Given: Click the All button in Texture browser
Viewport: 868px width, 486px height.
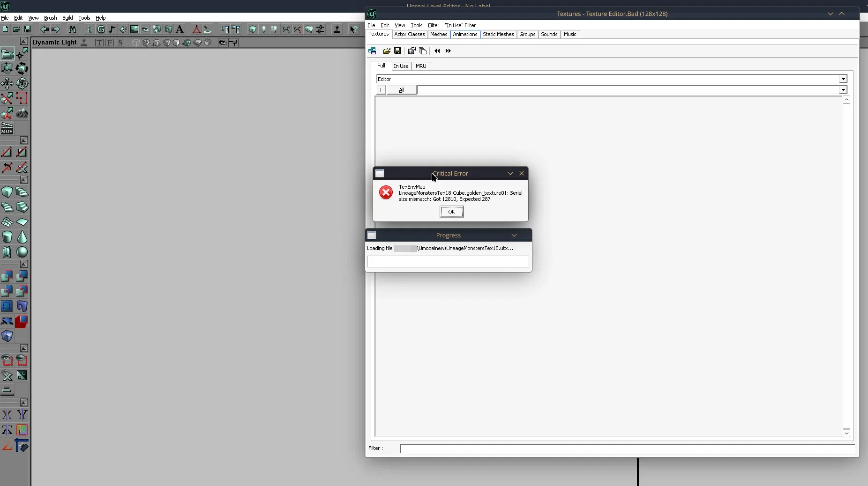Looking at the screenshot, I should 402,90.
